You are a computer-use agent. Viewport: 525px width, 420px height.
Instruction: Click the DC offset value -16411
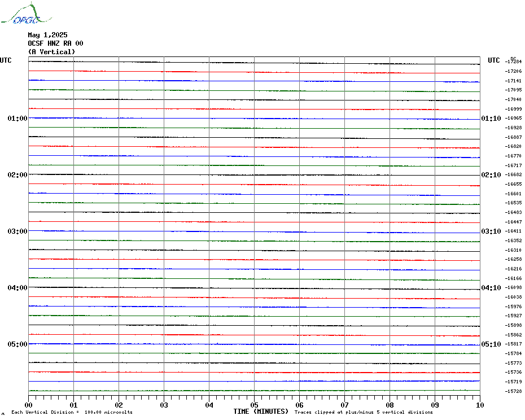(513, 231)
